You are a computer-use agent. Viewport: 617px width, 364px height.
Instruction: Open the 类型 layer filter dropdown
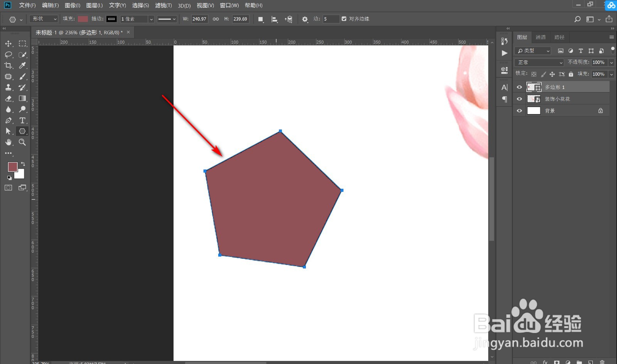(x=533, y=51)
